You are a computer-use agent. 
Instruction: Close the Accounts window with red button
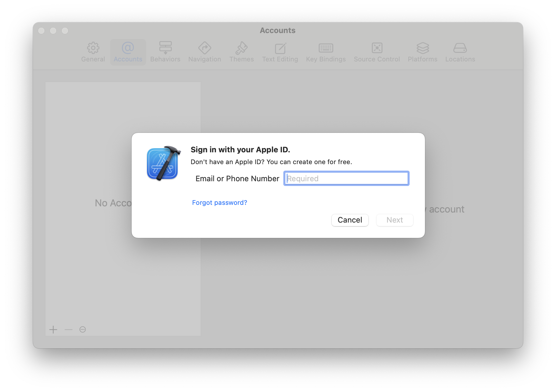click(41, 31)
